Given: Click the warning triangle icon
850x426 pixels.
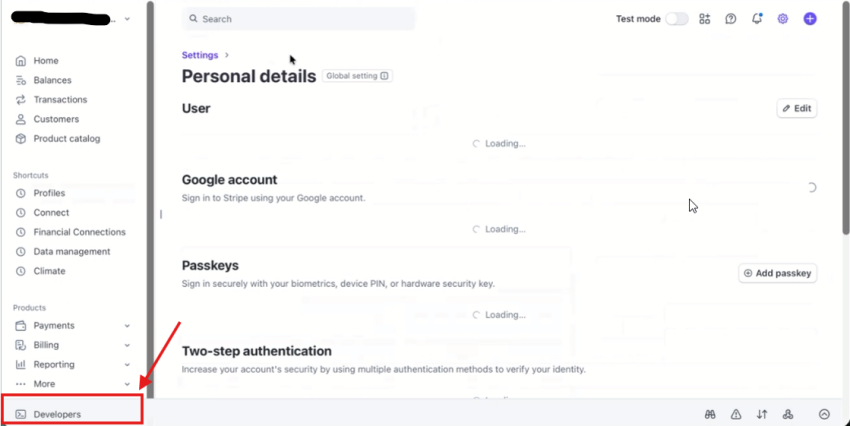Looking at the screenshot, I should [x=736, y=414].
